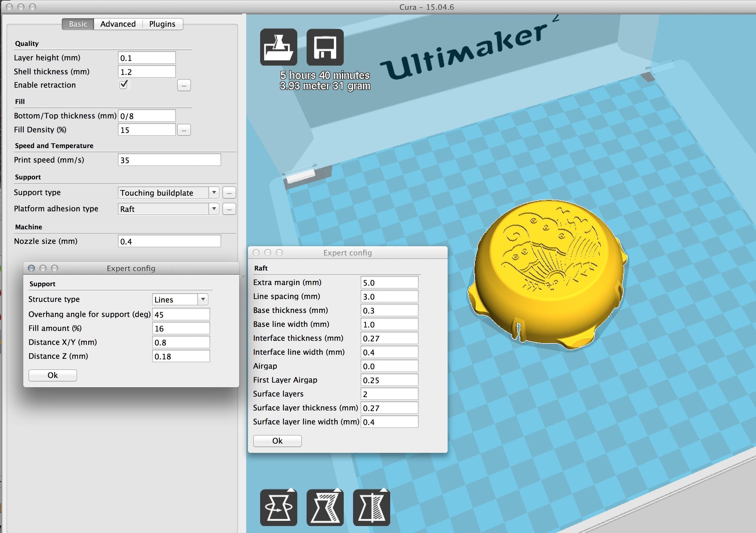Toggle the Enable retraction checkbox
This screenshot has height=533, width=756.
point(123,84)
